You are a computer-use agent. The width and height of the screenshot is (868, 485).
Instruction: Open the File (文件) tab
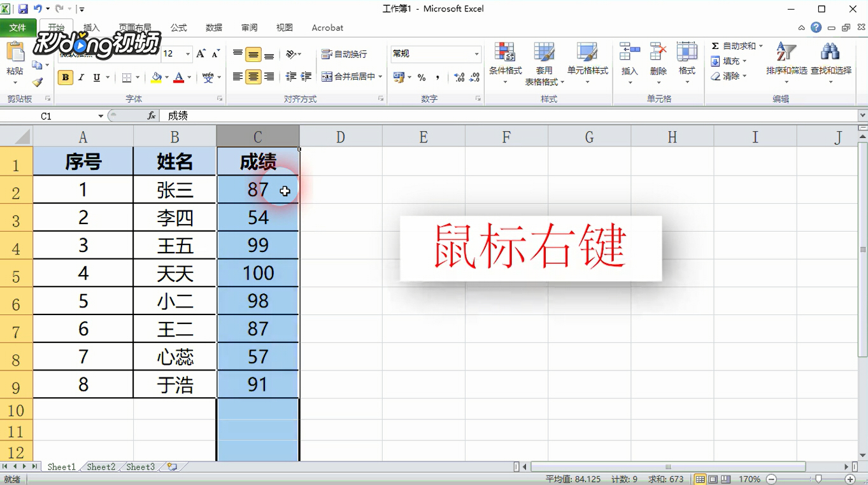tap(18, 28)
